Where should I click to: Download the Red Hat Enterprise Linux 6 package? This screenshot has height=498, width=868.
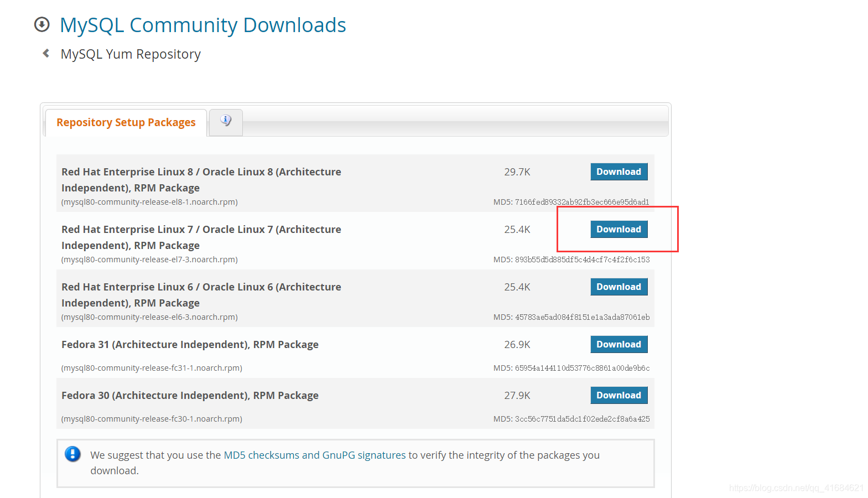click(x=619, y=287)
